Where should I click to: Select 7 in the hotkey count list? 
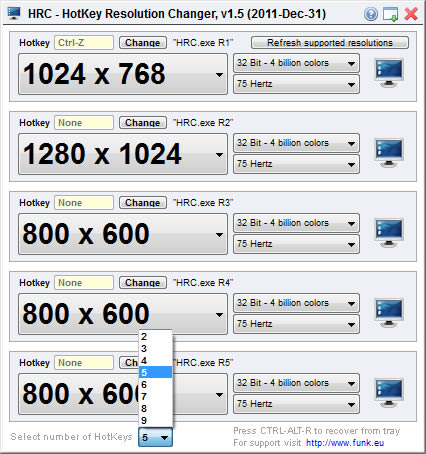[155, 396]
